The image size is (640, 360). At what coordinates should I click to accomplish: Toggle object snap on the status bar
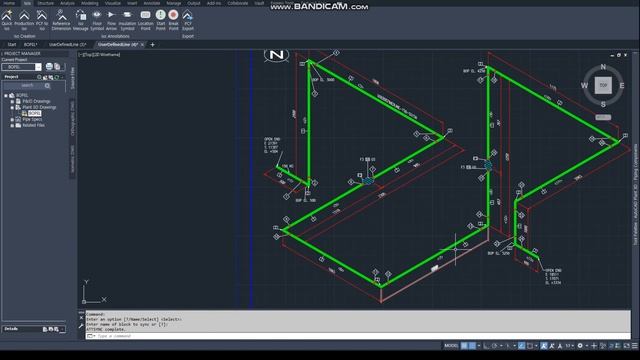point(530,346)
